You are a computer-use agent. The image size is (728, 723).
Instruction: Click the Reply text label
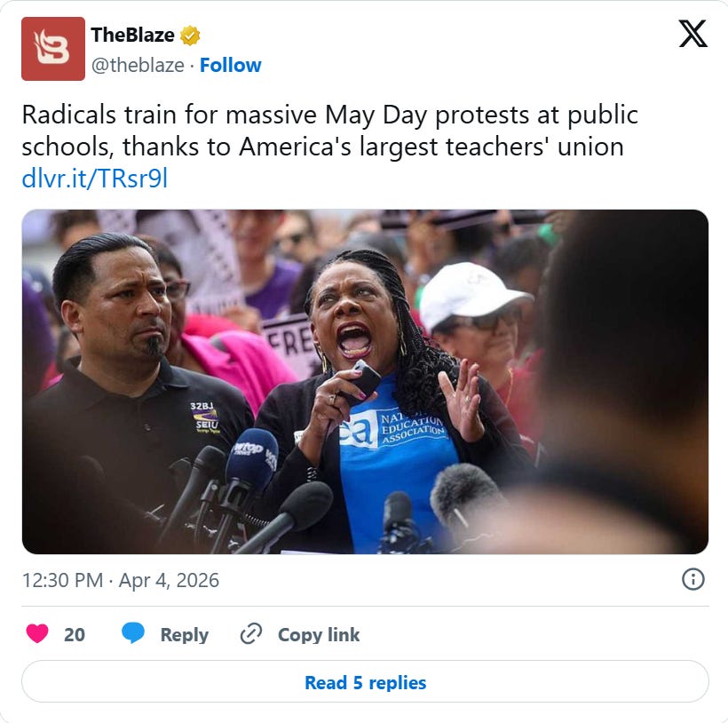(x=185, y=635)
